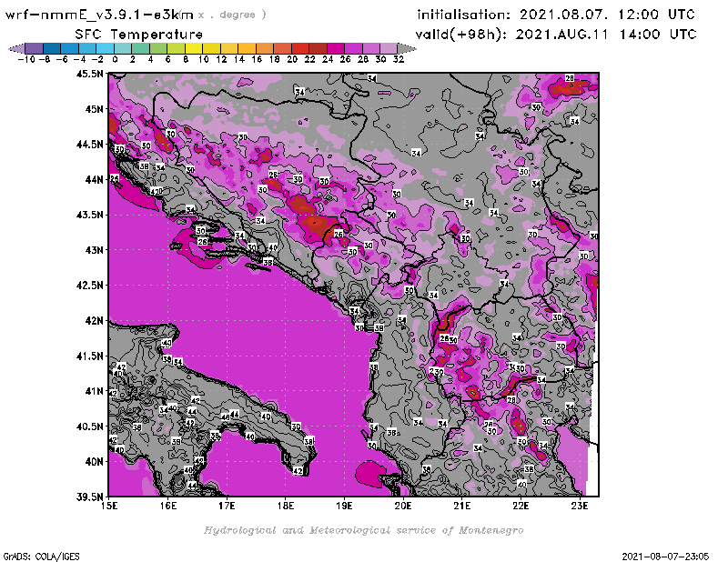Select the color bar segment between 22 and 24
Screen dimensions: 728x562
(x=318, y=48)
